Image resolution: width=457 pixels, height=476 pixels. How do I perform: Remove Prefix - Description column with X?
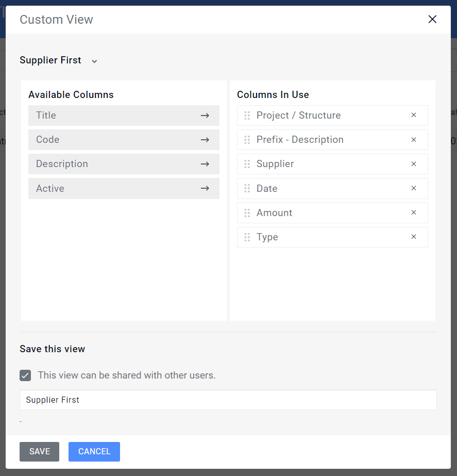pyautogui.click(x=414, y=140)
